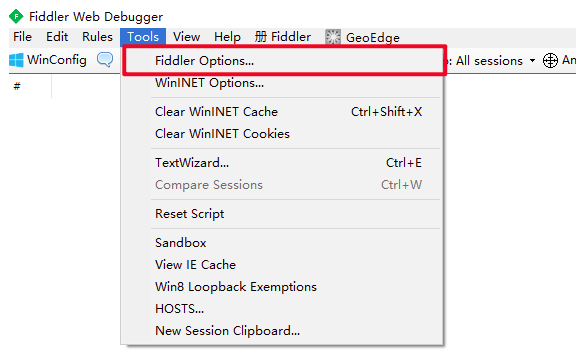The height and width of the screenshot is (362, 582).
Task: Click the speech bubble comment icon
Action: 105,59
